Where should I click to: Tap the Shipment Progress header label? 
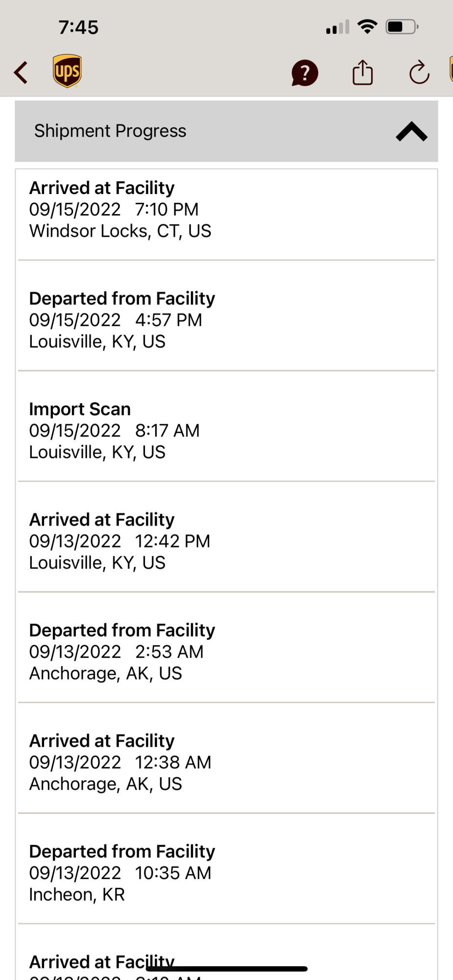click(x=110, y=131)
